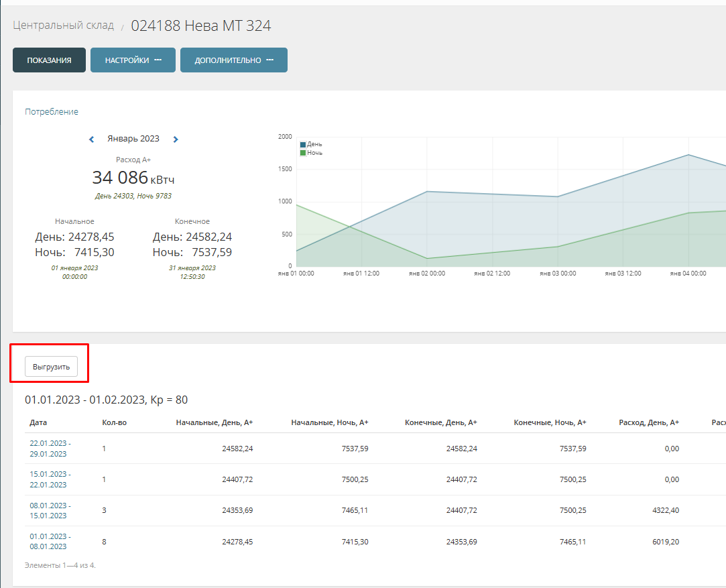Viewport: 726px width, 588px height.
Task: Open the НАСТРОЙКИ dropdown menu
Action: coord(133,60)
